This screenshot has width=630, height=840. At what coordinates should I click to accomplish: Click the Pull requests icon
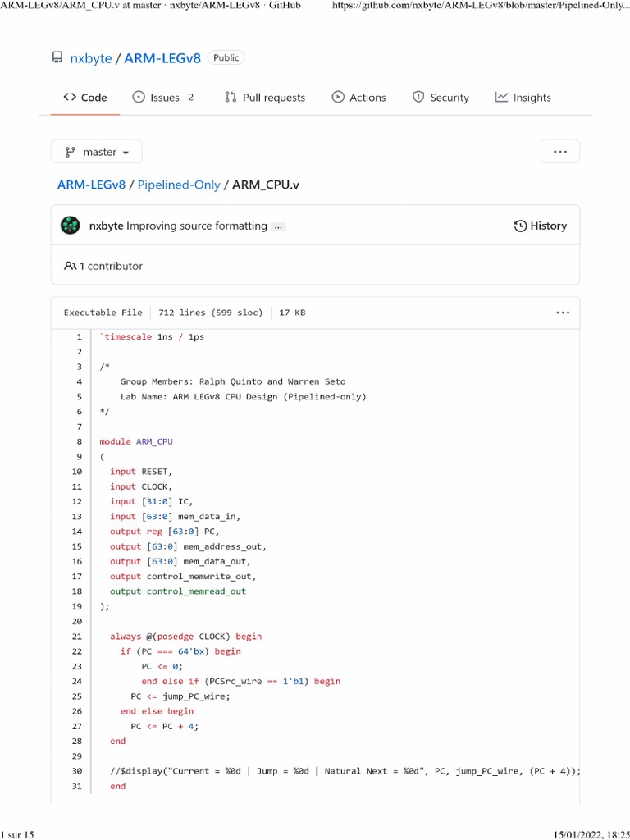tap(231, 97)
